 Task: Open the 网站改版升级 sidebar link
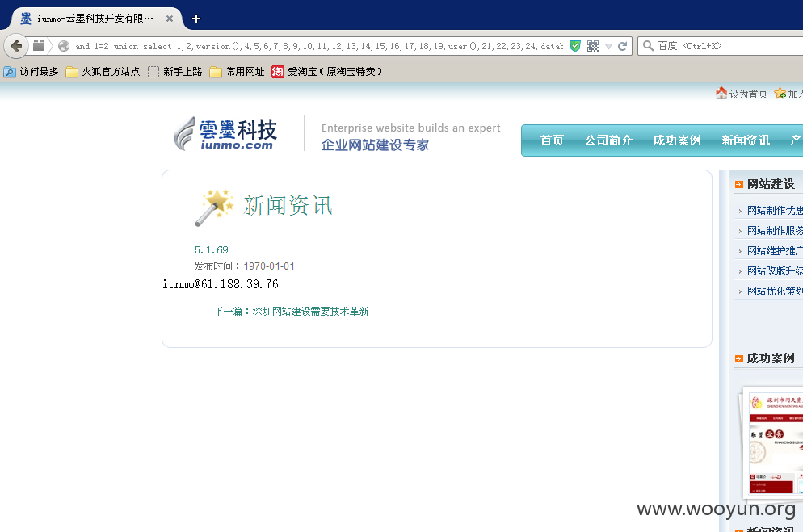(x=775, y=271)
